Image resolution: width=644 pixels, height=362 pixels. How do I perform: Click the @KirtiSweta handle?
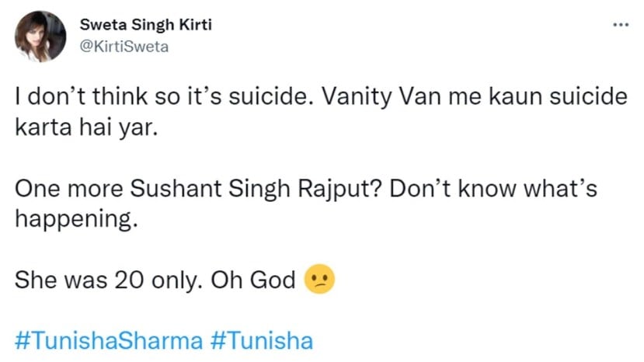pos(124,47)
